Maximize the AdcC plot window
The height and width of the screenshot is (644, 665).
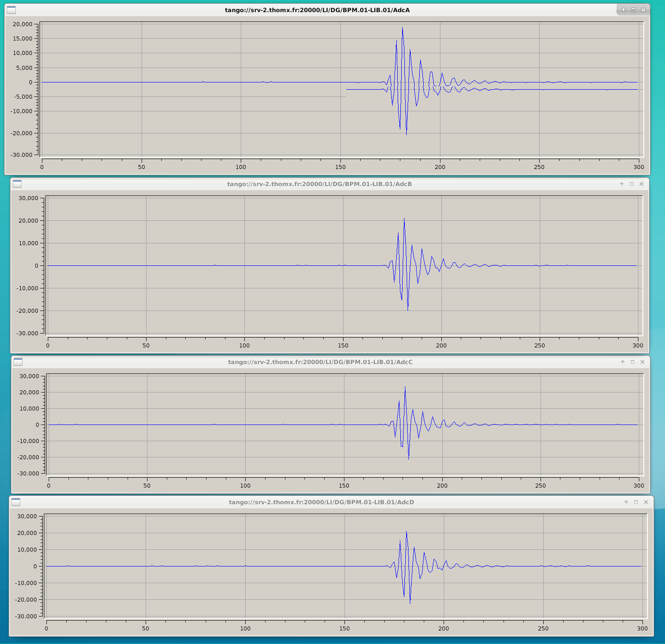coord(633,362)
